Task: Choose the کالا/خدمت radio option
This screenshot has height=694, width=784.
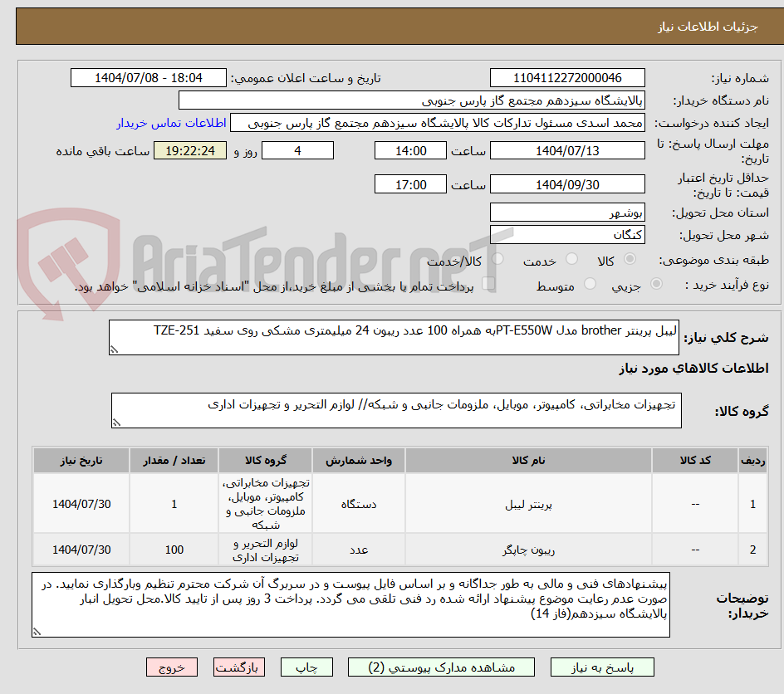Action: coord(498,258)
